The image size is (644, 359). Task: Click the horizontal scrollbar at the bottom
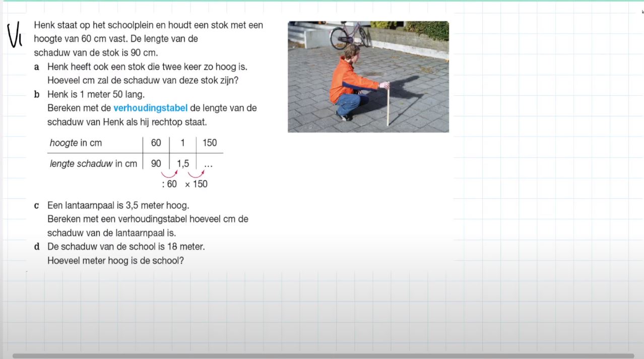[323, 356]
